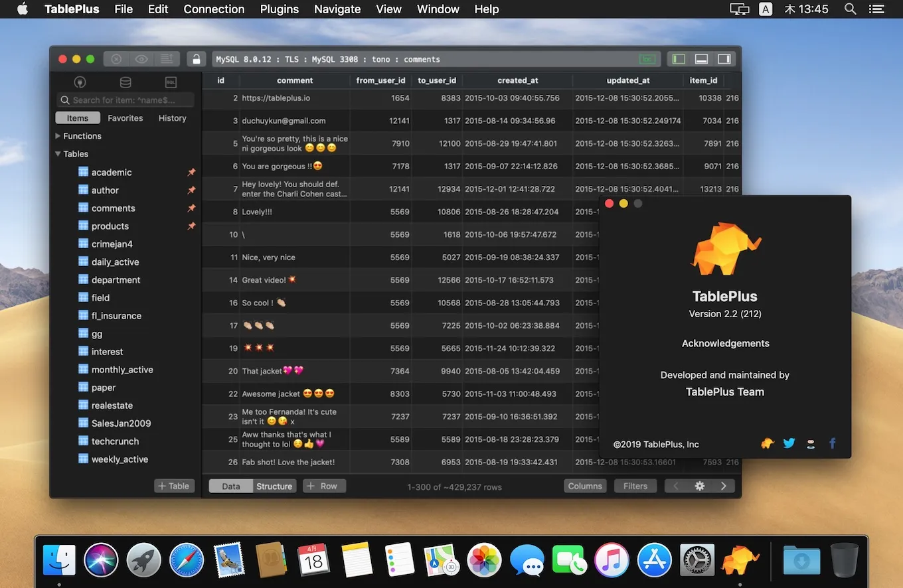Go to previous page arrow
Screen dimensions: 903x588
[x=676, y=486]
